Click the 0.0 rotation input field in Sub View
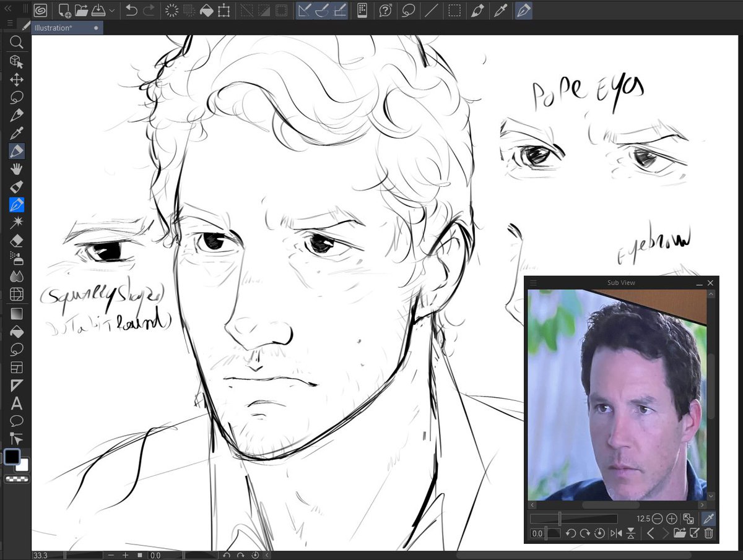Screen dimensions: 743x560 (x=537, y=533)
